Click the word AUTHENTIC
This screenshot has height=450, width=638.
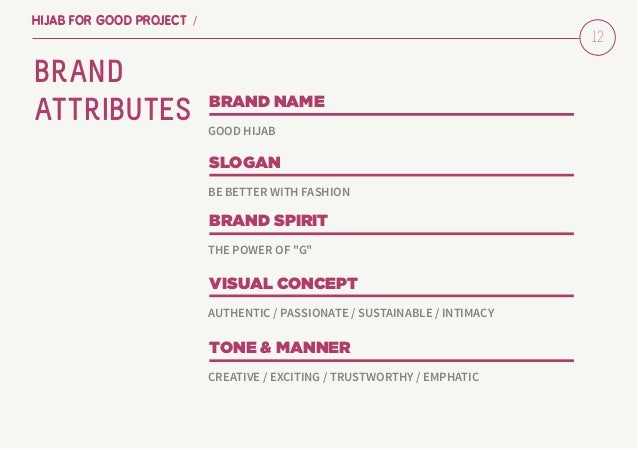click(x=239, y=313)
